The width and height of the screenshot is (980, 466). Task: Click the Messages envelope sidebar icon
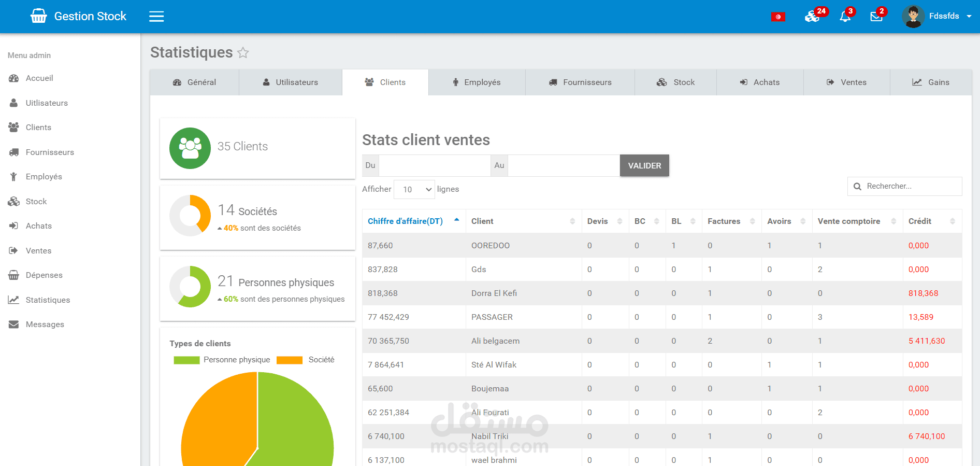(x=13, y=324)
